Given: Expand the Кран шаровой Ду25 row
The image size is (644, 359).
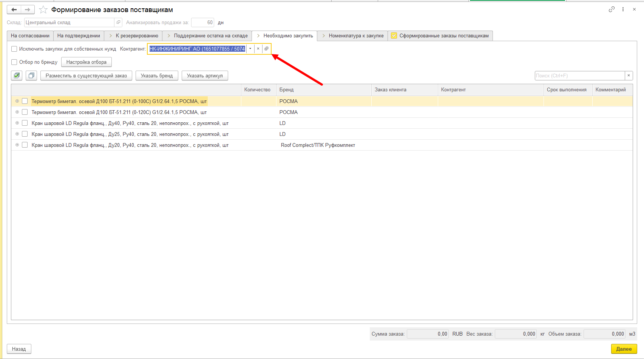Looking at the screenshot, I should tap(17, 134).
